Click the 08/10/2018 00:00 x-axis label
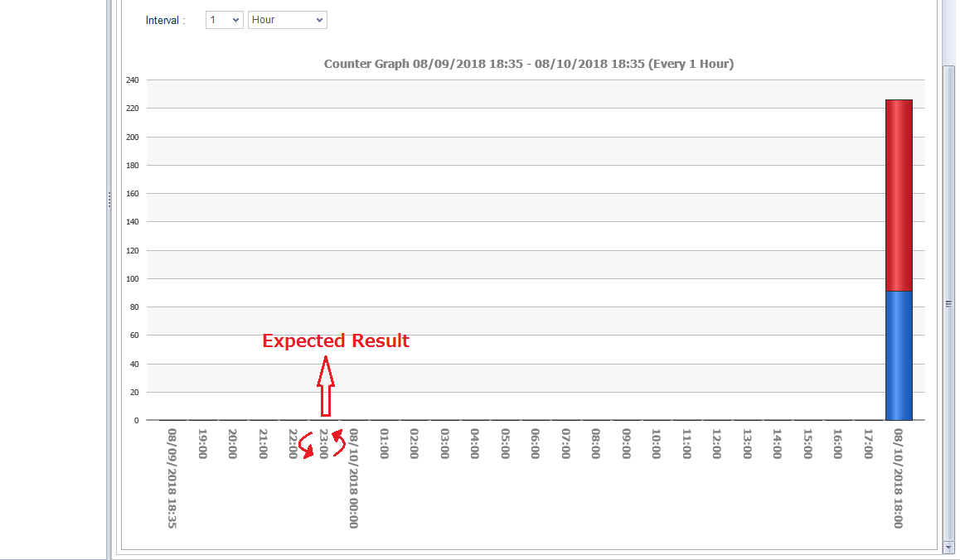This screenshot has width=960, height=560. pos(354,478)
